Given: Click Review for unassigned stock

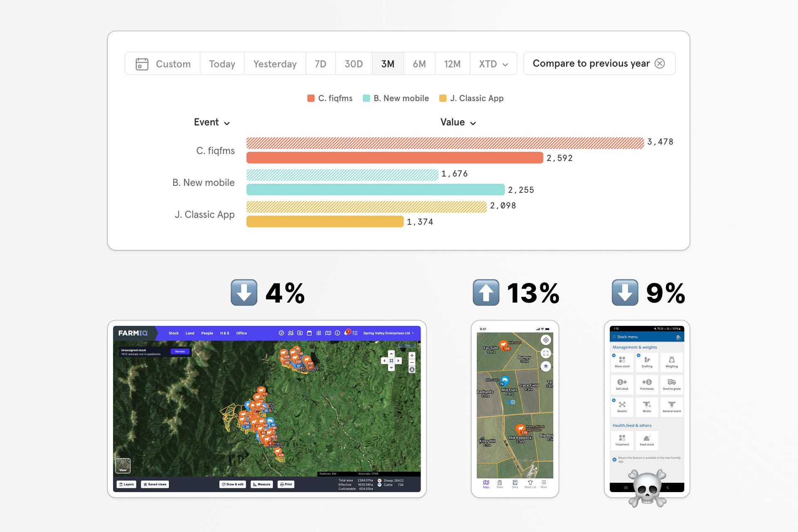Looking at the screenshot, I should (180, 352).
